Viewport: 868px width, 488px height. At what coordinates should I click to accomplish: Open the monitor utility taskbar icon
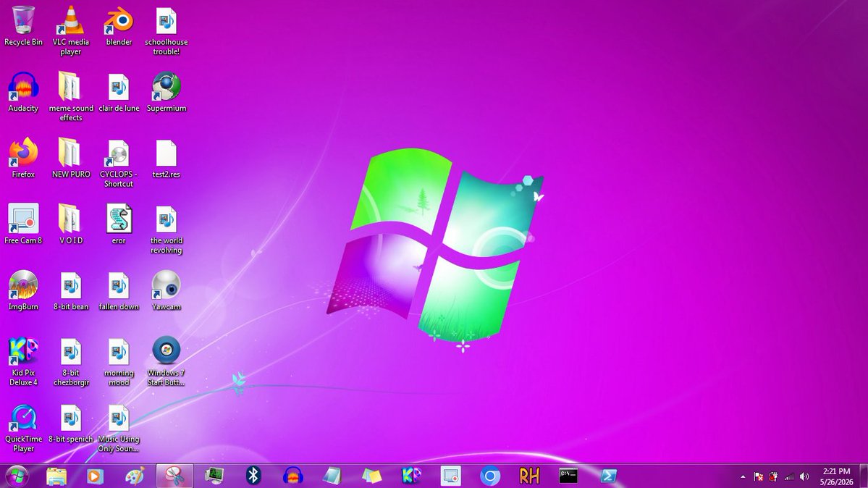pos(214,476)
